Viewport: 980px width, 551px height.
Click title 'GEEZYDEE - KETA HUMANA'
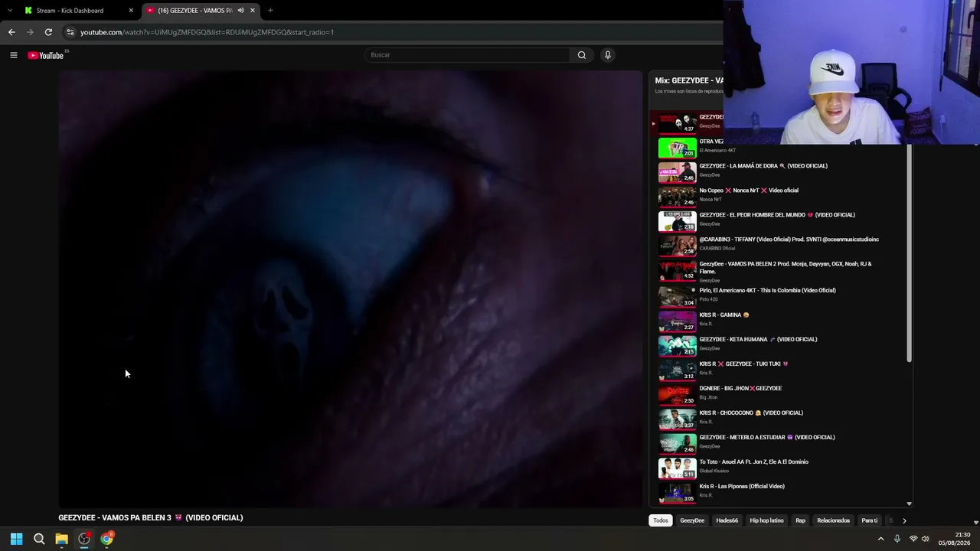click(x=758, y=340)
